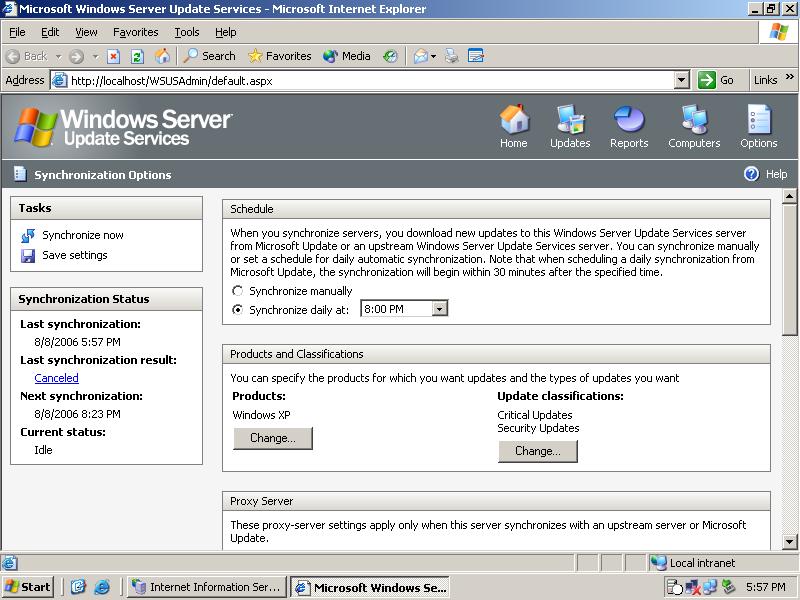800x600 pixels.
Task: Open the View menu
Action: pyautogui.click(x=86, y=32)
